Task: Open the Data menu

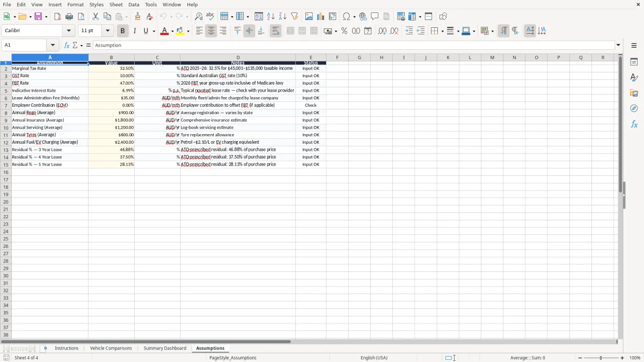Action: [x=134, y=4]
